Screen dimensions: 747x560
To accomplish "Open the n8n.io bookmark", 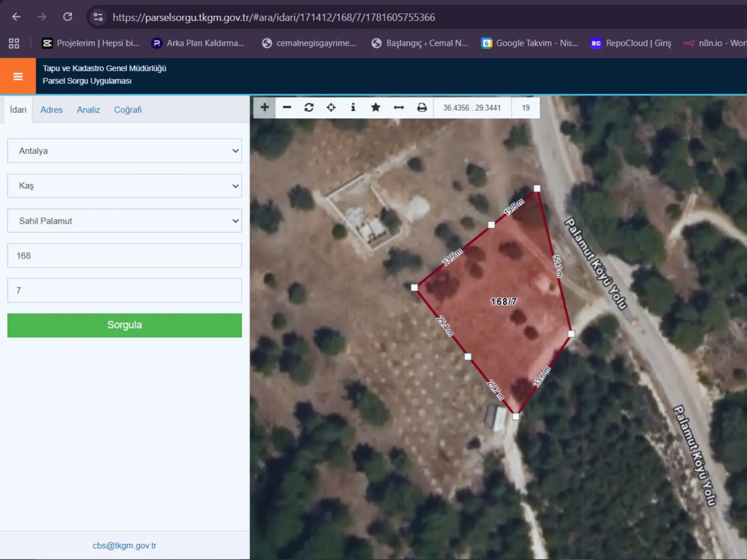I will pyautogui.click(x=715, y=43).
